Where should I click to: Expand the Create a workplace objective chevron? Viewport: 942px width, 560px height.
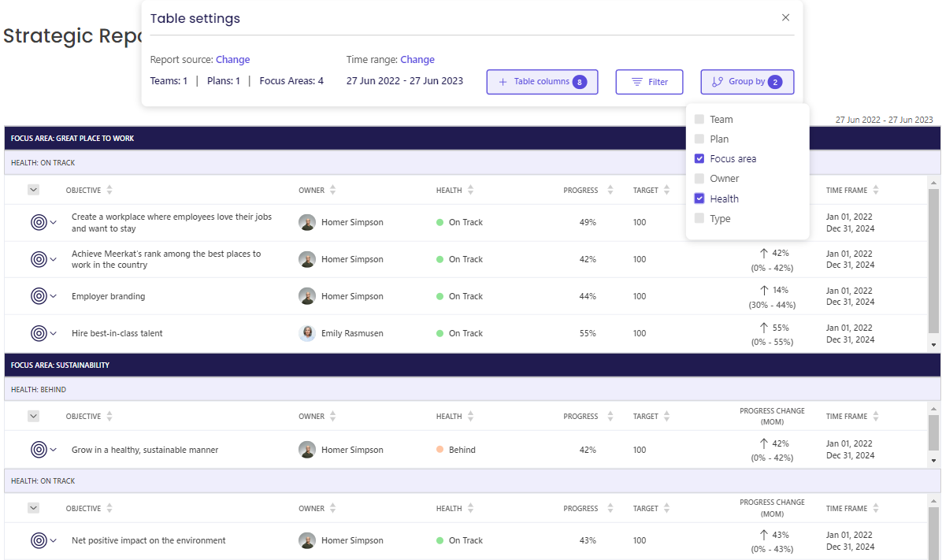pos(54,222)
